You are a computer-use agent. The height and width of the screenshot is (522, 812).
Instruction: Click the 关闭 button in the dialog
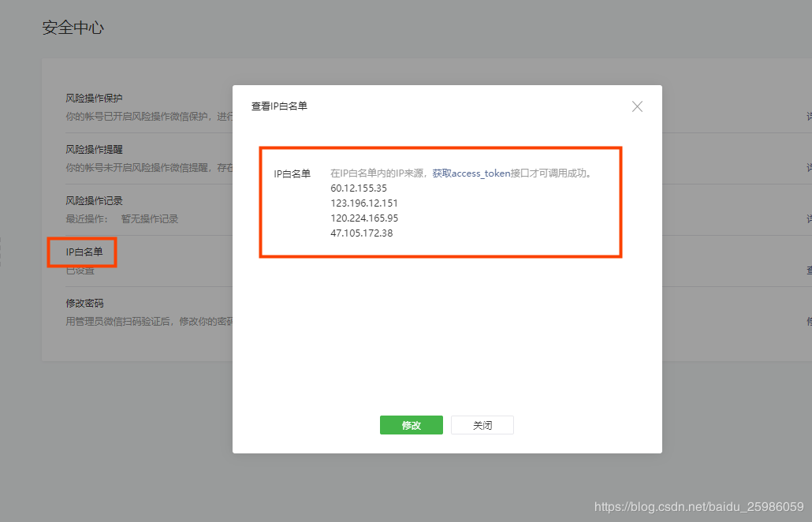pyautogui.click(x=482, y=425)
